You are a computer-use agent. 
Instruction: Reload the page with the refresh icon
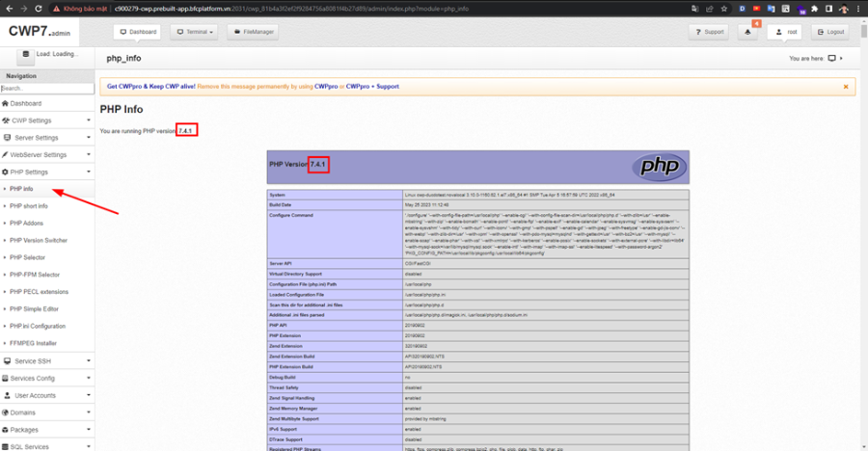39,9
